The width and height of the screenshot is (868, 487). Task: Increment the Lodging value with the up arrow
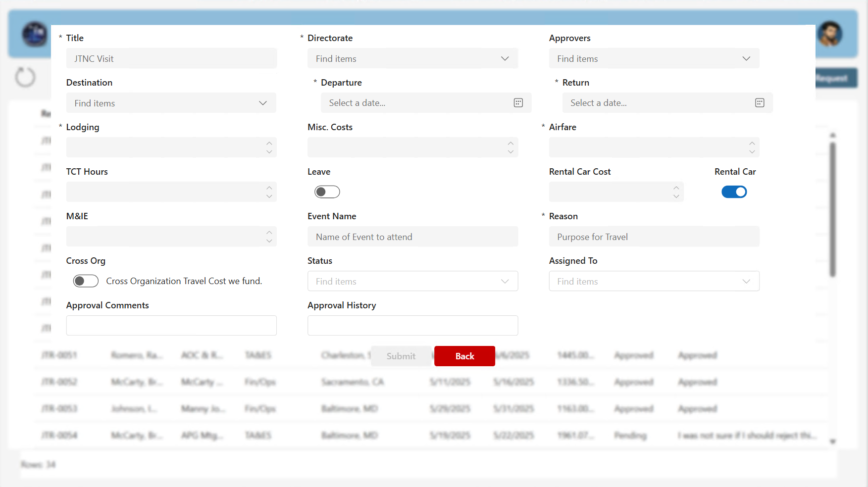(269, 143)
